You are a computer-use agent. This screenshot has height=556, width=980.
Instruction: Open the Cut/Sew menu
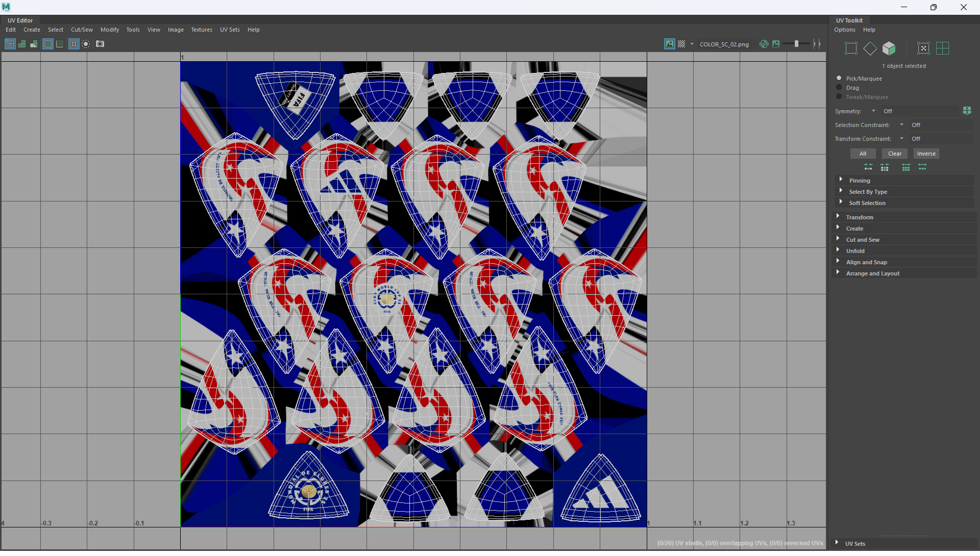(x=82, y=30)
